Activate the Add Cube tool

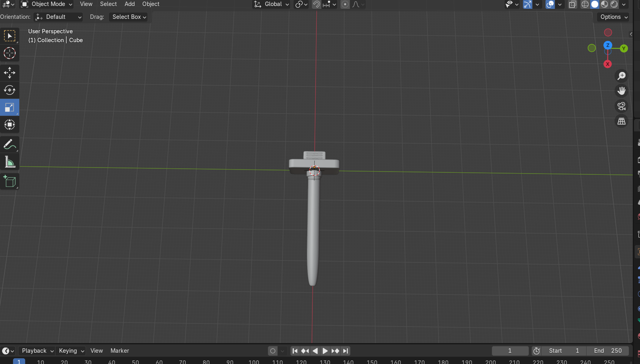(10, 182)
